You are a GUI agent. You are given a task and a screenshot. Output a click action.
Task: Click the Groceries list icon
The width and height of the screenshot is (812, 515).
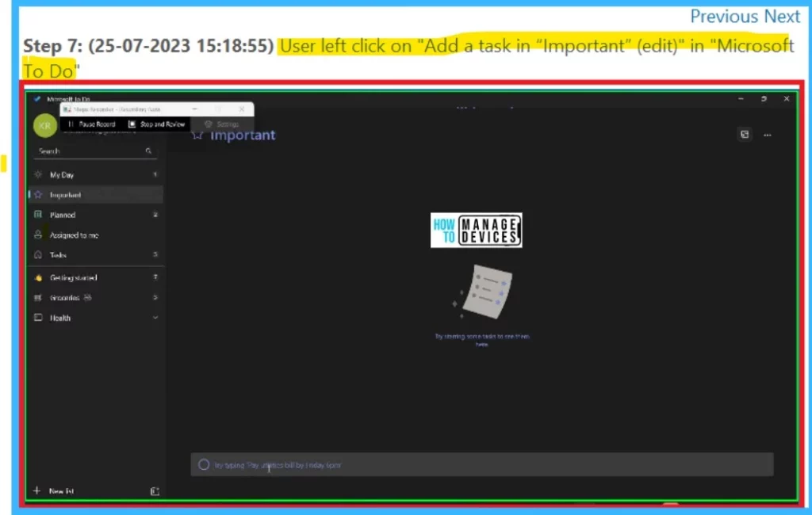click(38, 298)
